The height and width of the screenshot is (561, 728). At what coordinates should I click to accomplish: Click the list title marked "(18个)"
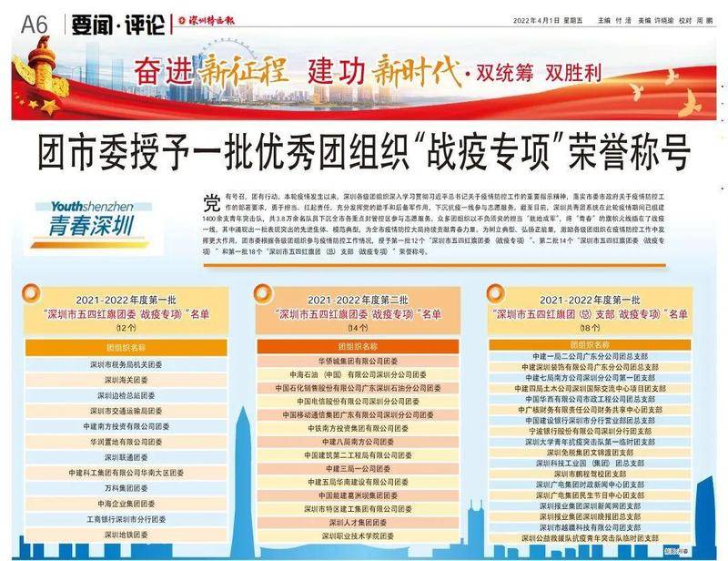tap(590, 313)
